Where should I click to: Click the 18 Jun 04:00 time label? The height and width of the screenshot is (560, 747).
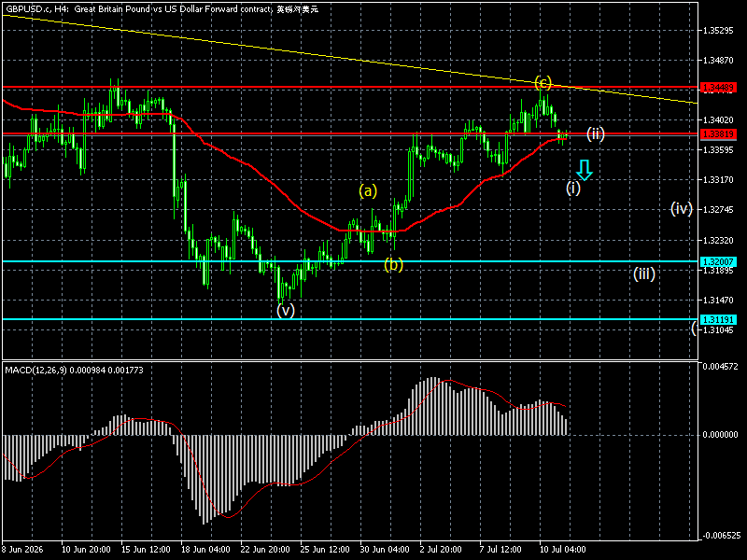click(x=205, y=550)
